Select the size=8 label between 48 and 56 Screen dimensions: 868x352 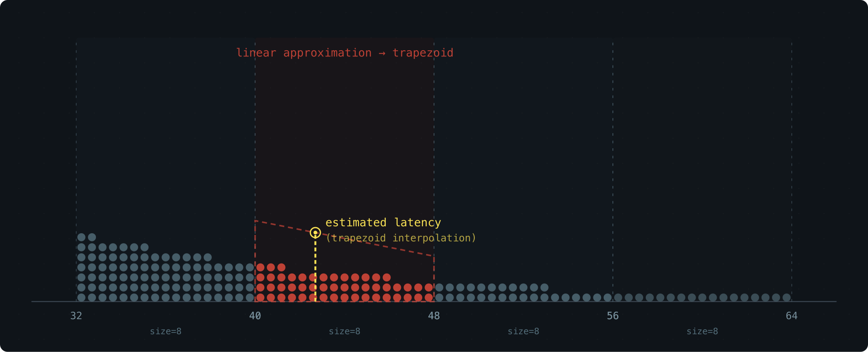pos(523,332)
